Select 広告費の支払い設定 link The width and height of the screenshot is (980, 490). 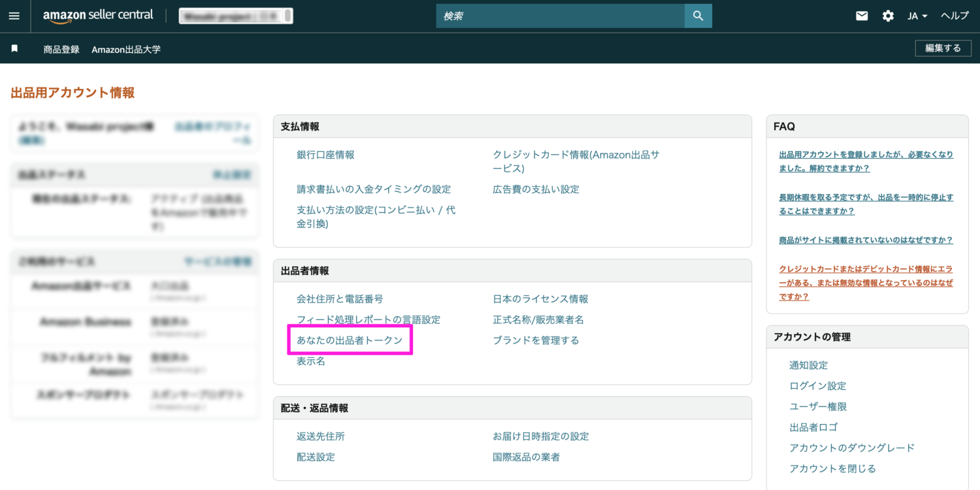536,189
